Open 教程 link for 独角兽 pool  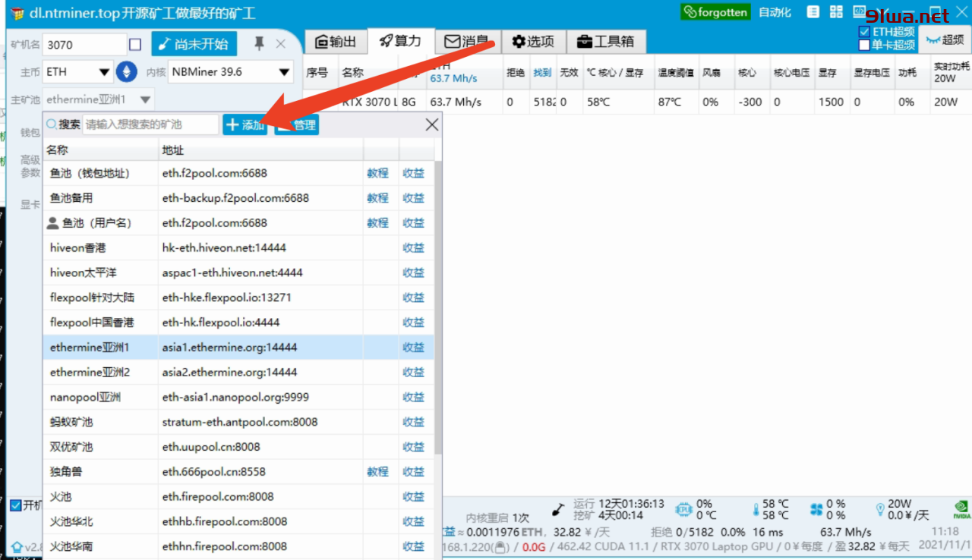click(x=377, y=472)
